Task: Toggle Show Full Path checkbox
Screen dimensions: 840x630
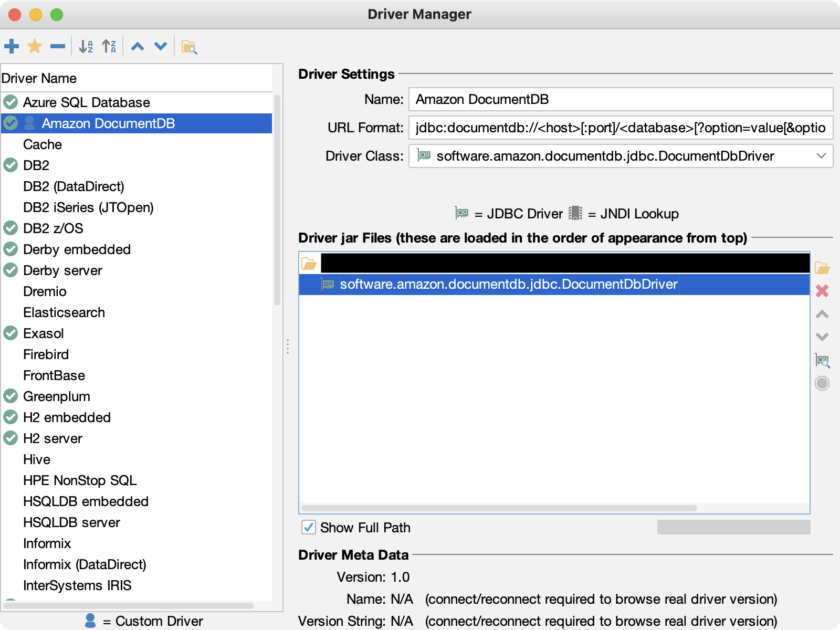Action: tap(309, 527)
